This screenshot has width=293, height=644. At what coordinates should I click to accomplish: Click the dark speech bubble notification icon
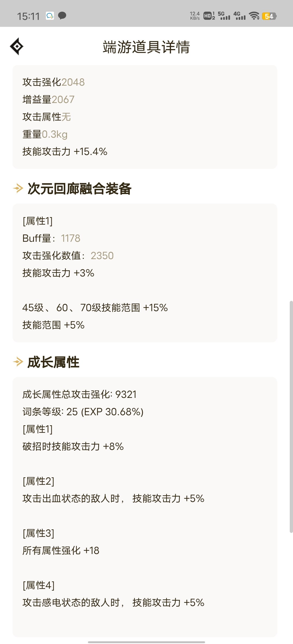pos(62,16)
